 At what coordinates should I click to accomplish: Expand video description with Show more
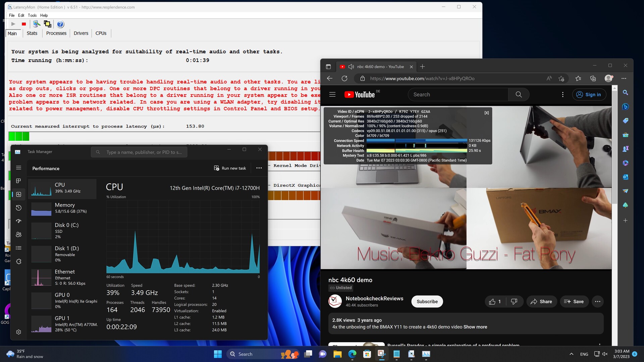[x=475, y=327]
